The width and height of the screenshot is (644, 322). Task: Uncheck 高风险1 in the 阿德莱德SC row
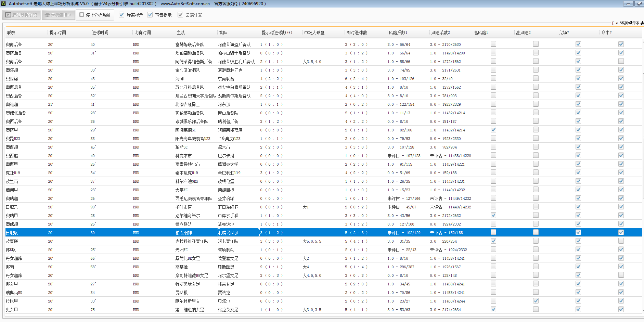click(x=493, y=130)
